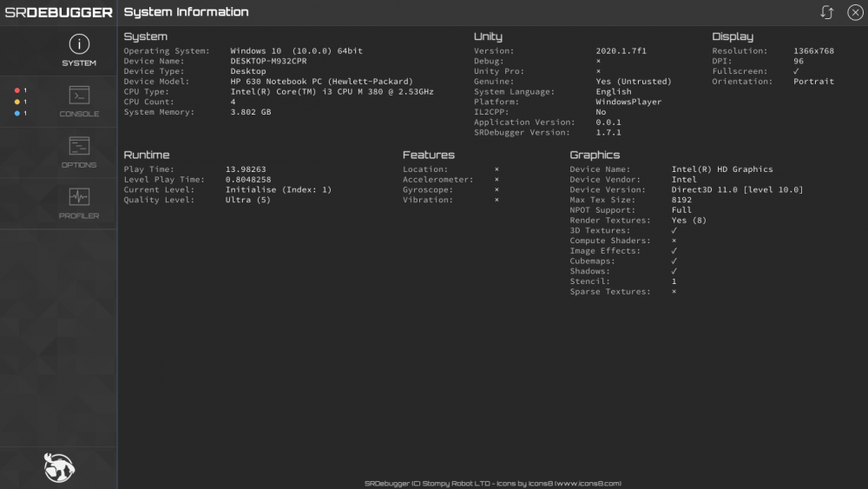Click the Sparse Textures cross mark
The image size is (868, 489).
674,291
